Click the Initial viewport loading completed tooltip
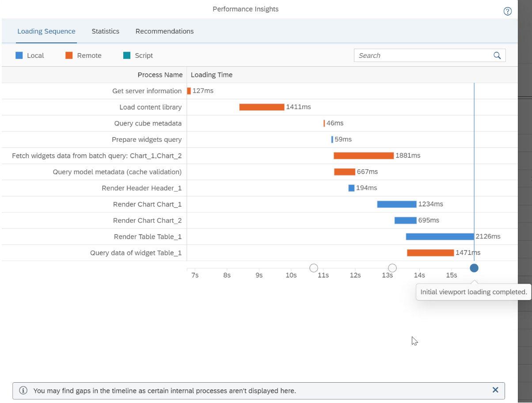 click(473, 292)
